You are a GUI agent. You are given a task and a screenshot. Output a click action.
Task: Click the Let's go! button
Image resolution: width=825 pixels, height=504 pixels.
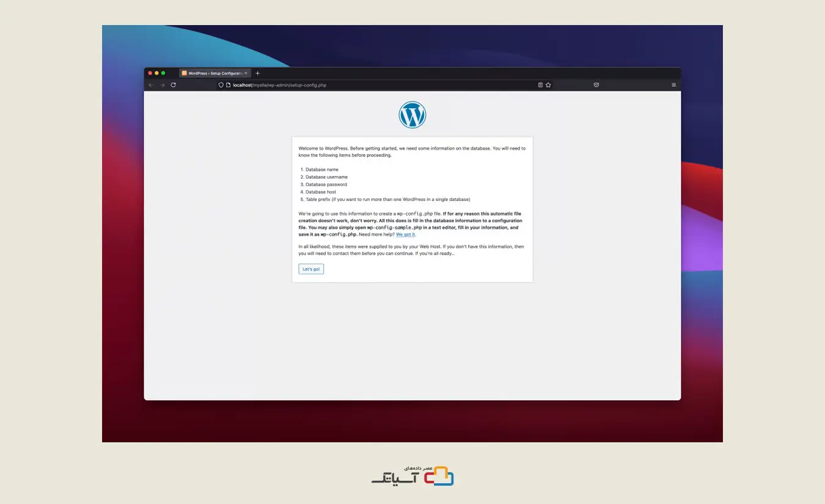311,269
